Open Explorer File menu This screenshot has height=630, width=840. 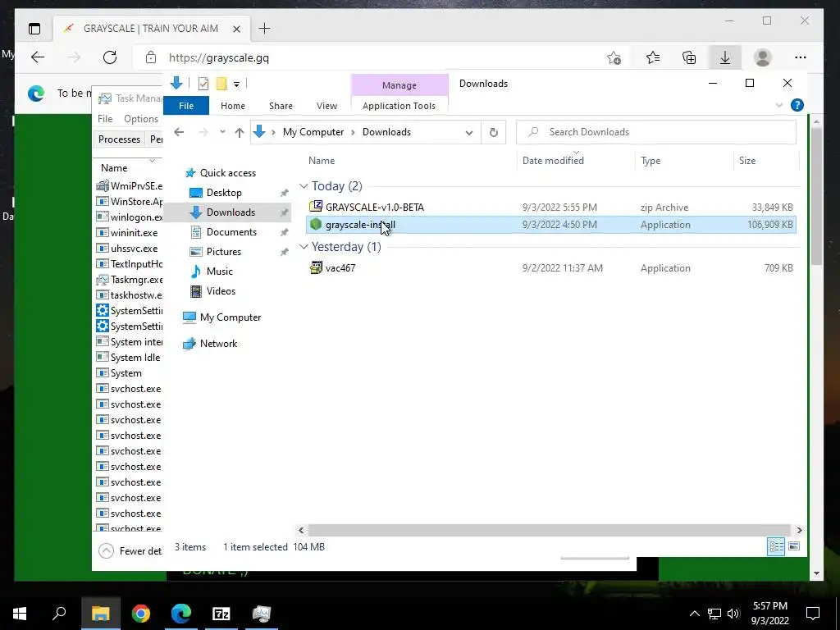[186, 106]
